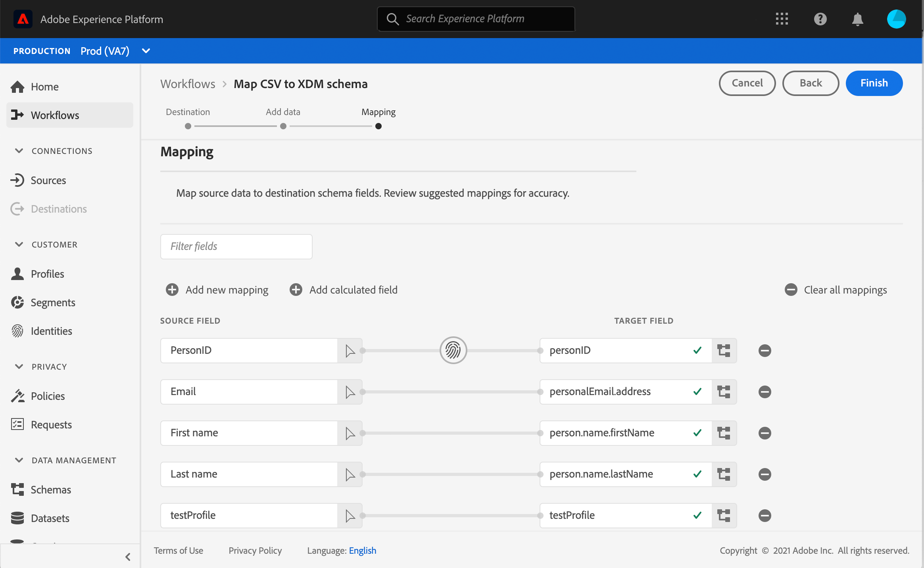This screenshot has height=568, width=924.
Task: Collapse the CONNECTIONS sidebar section
Action: click(19, 151)
